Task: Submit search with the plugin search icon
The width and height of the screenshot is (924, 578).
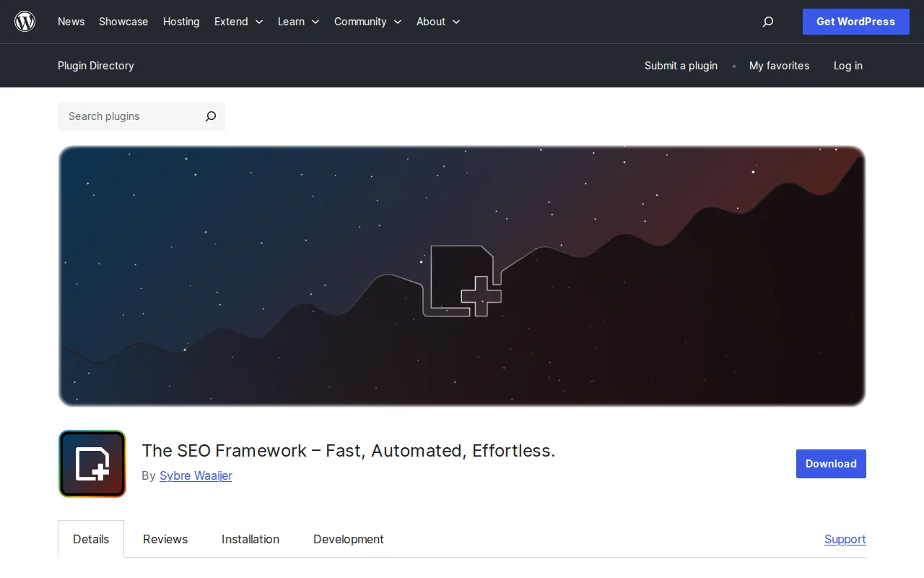Action: pos(210,116)
